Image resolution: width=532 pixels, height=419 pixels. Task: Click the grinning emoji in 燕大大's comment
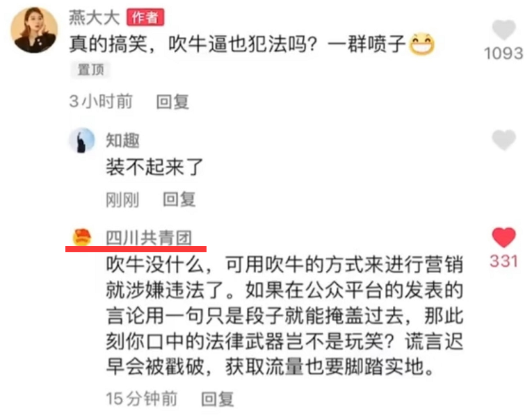421,44
